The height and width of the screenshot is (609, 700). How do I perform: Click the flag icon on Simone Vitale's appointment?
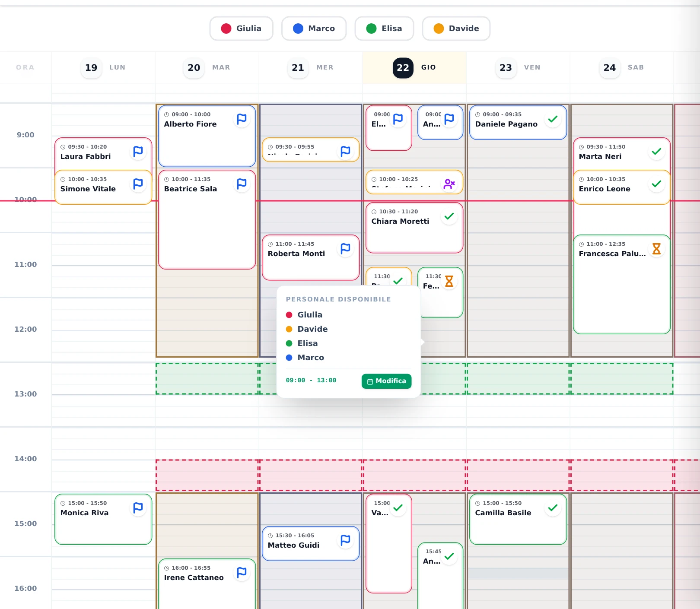click(x=138, y=184)
